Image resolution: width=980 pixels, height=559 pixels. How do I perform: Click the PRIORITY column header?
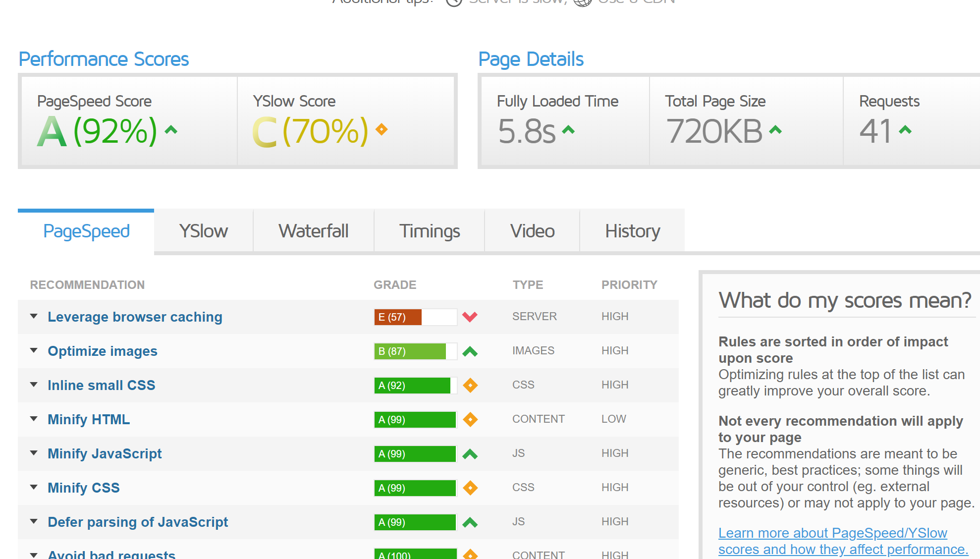point(629,285)
